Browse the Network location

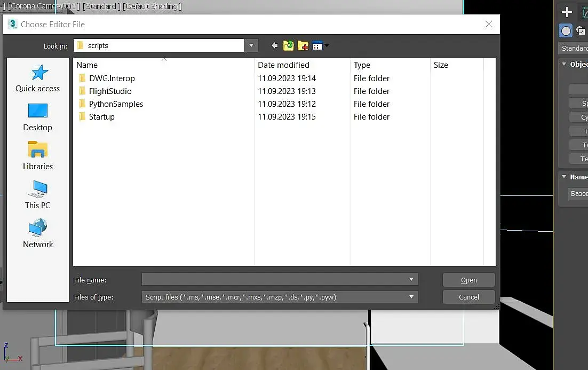coord(38,234)
